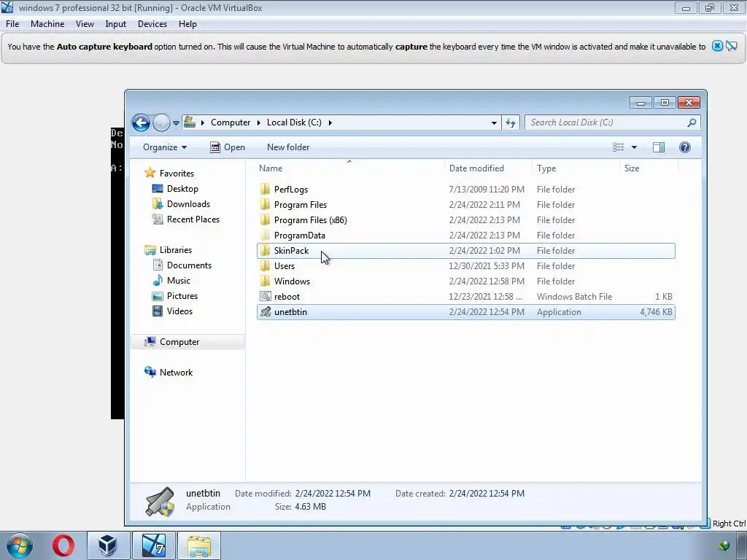Go back with the Explorer back arrow

coord(141,122)
